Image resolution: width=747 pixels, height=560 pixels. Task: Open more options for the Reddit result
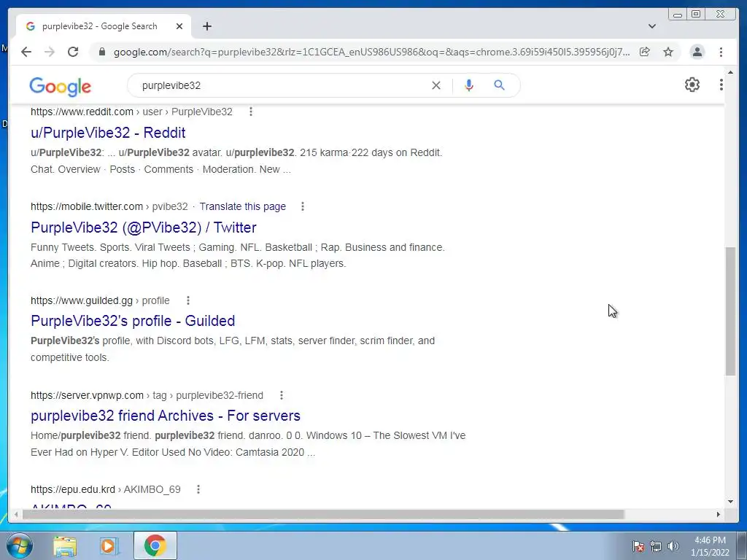tap(251, 112)
